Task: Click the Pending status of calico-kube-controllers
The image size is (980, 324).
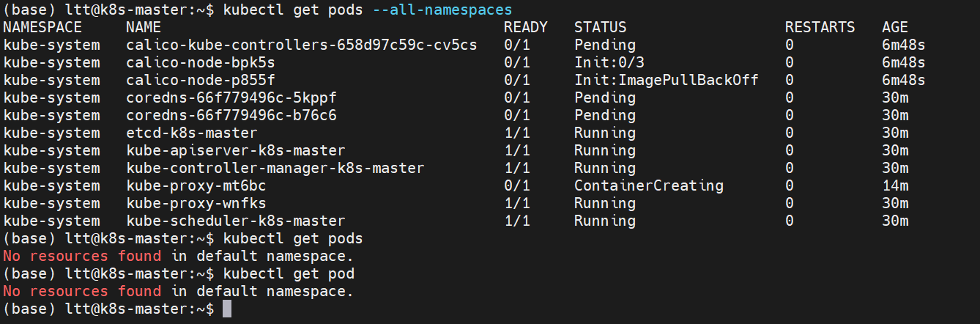Action: pos(605,45)
